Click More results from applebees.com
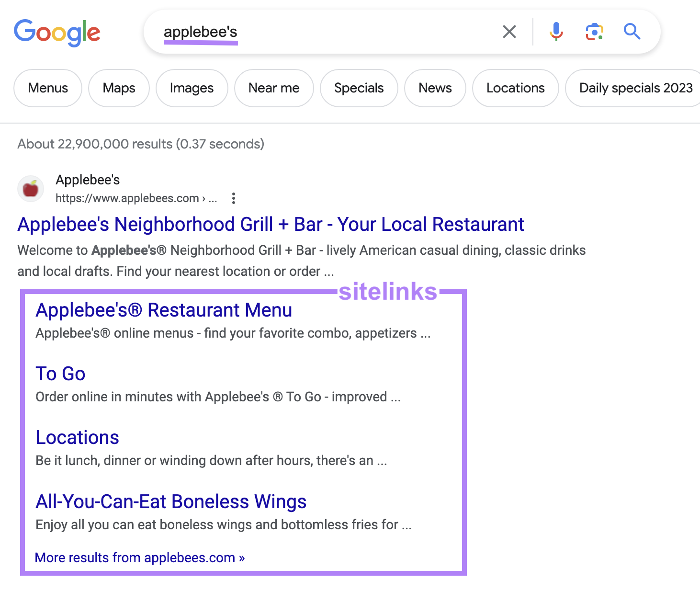 click(139, 557)
